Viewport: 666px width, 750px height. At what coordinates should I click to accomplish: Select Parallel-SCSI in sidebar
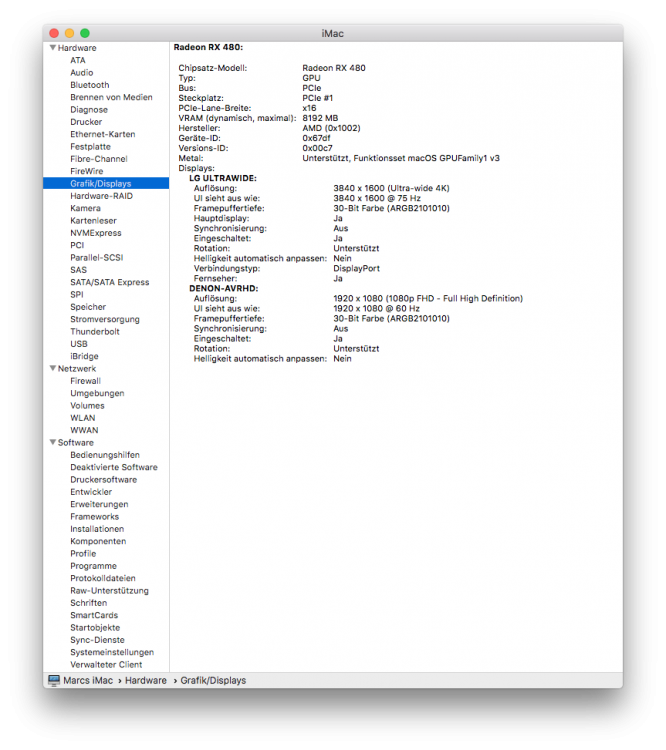click(97, 257)
